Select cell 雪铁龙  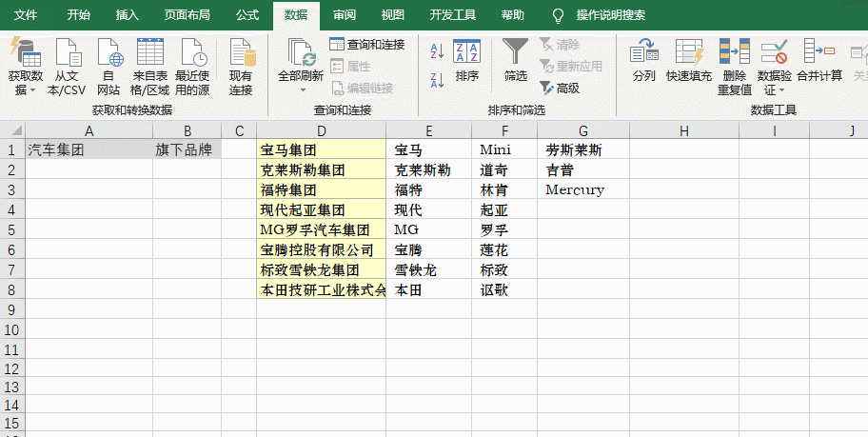click(x=429, y=269)
